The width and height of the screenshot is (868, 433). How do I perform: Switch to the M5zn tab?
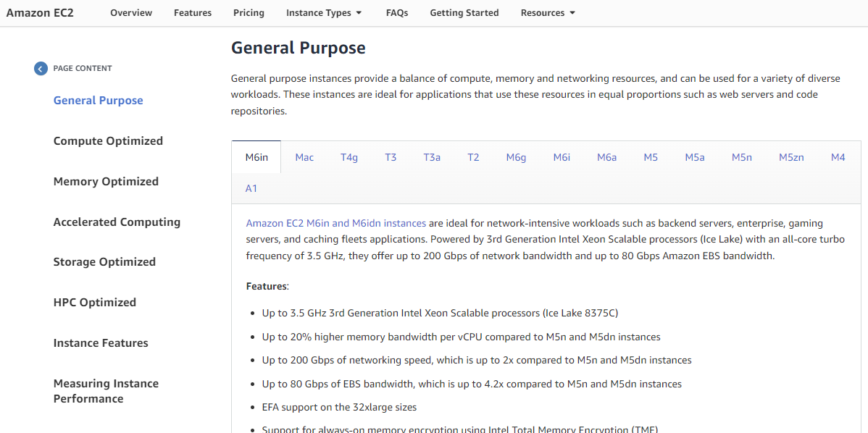791,158
